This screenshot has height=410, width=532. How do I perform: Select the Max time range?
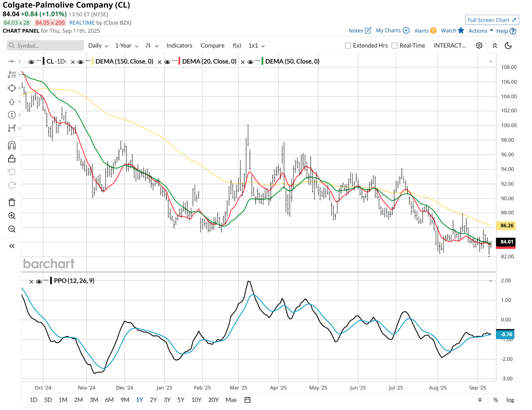coord(231,400)
